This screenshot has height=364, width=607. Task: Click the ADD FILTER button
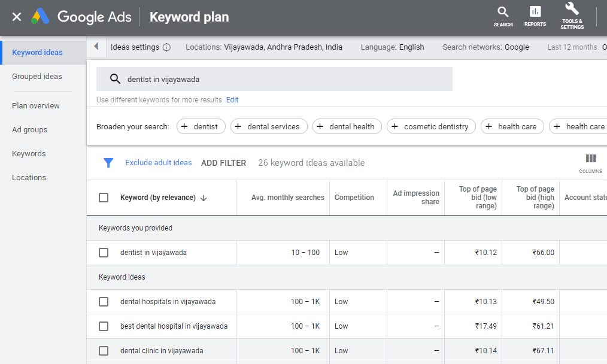coord(223,163)
